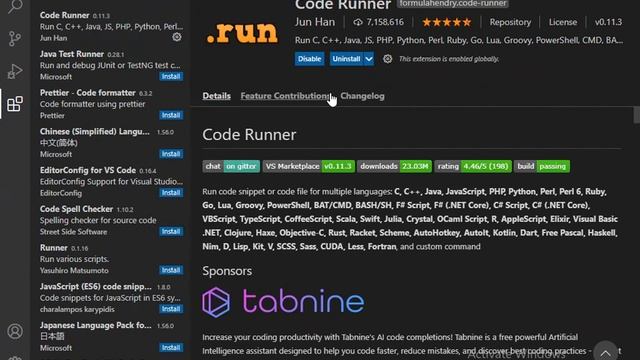Click the extension settings gear next to Uninstall
The width and height of the screenshot is (640, 360).
(x=387, y=59)
